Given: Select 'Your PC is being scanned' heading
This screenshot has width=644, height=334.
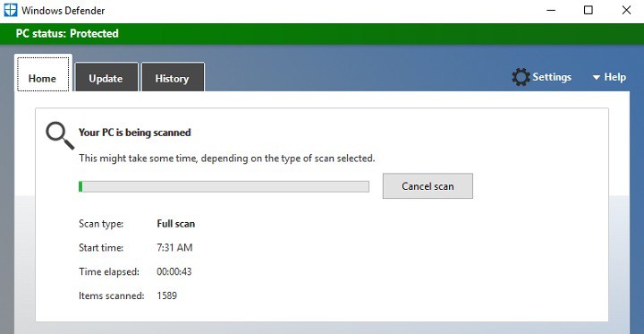Looking at the screenshot, I should click(x=135, y=133).
